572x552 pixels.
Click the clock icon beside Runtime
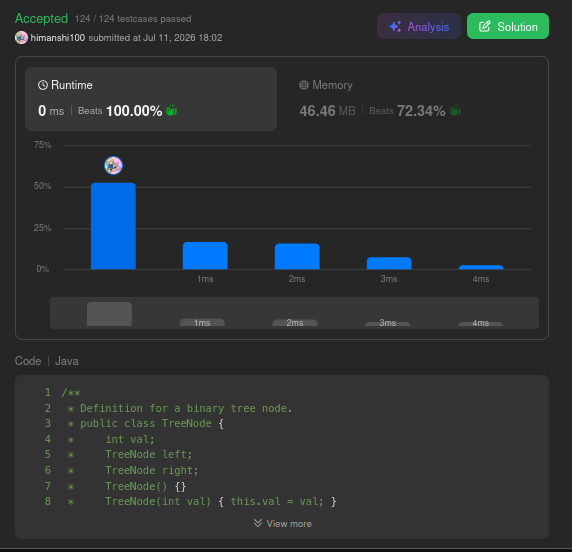pyautogui.click(x=43, y=85)
